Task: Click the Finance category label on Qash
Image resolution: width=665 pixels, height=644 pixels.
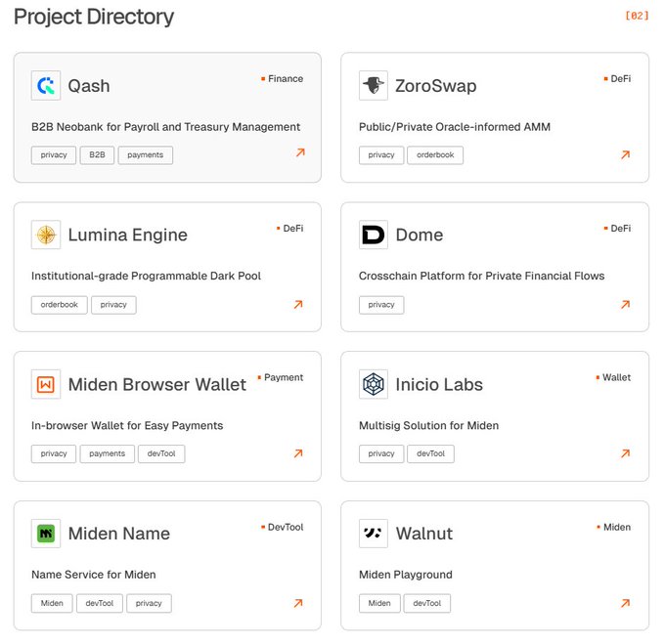Action: 286,79
